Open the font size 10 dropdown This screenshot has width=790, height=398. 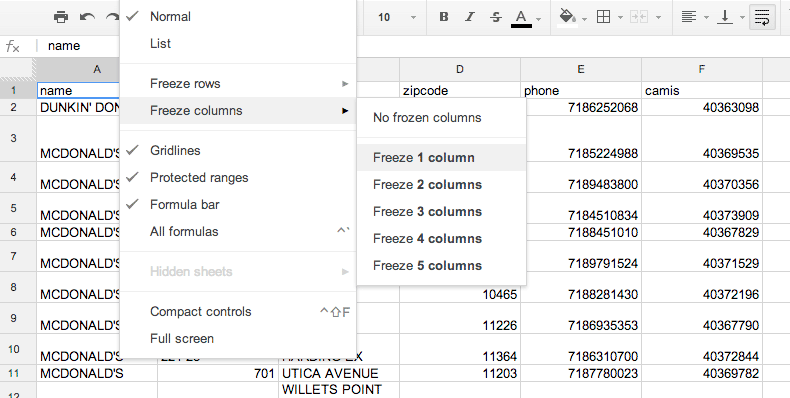397,17
